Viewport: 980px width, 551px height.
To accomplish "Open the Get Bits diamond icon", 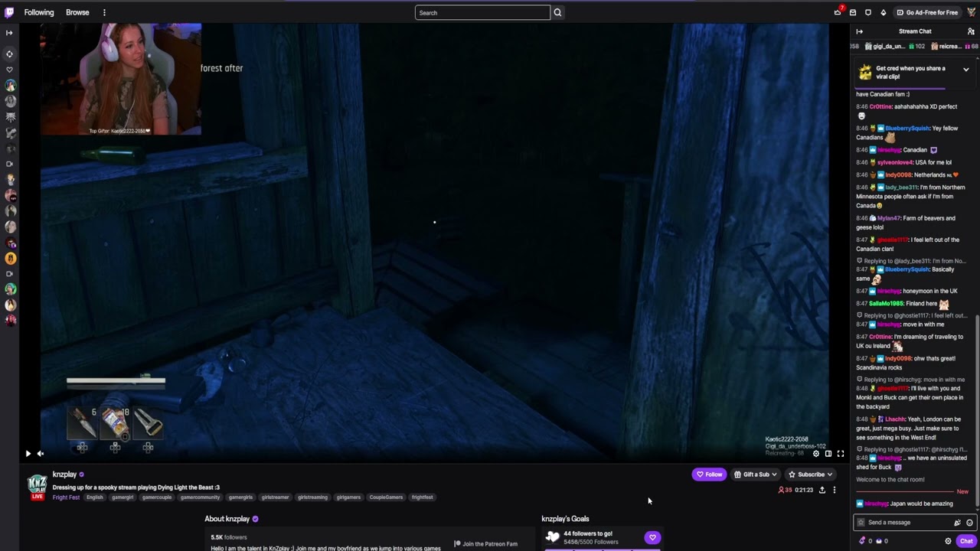I will (x=884, y=12).
